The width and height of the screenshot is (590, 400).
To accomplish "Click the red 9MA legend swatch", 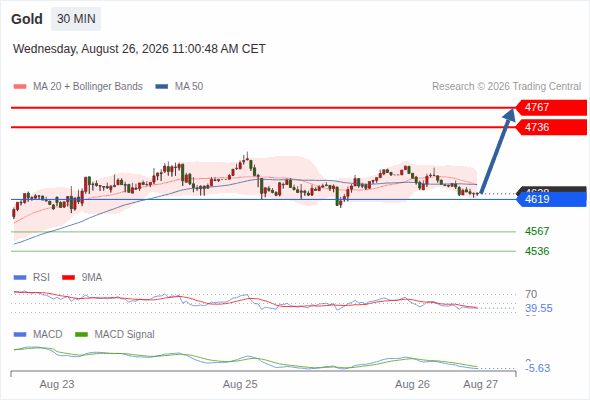I will (x=68, y=278).
